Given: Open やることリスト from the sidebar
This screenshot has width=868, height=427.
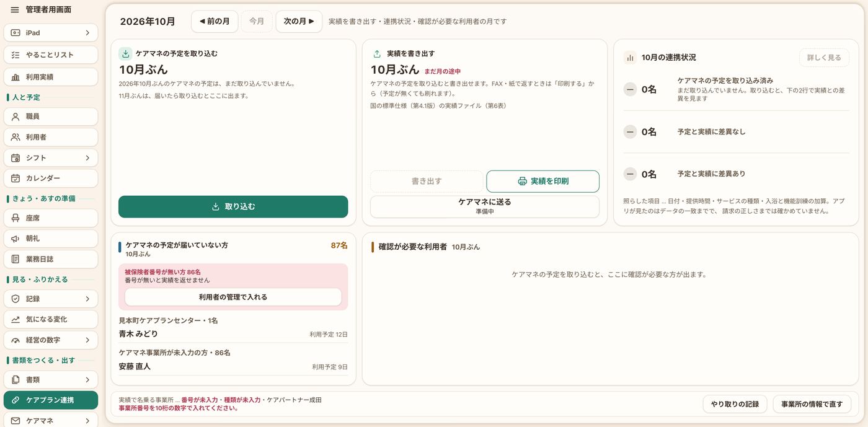Looking at the screenshot, I should pos(51,55).
